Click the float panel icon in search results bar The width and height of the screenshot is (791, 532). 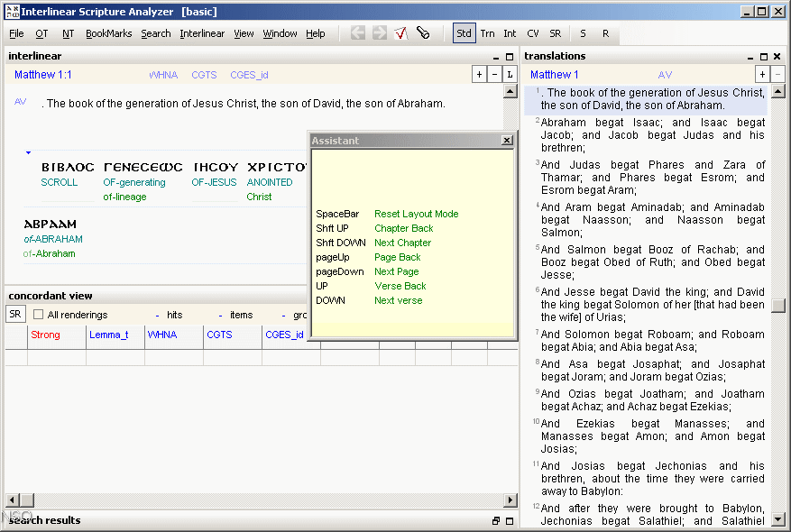click(x=495, y=520)
